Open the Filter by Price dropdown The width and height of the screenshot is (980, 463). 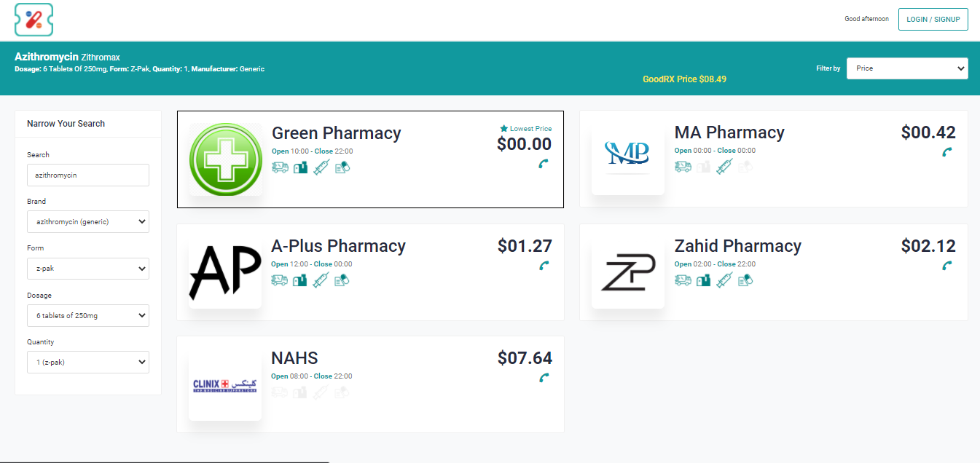906,68
